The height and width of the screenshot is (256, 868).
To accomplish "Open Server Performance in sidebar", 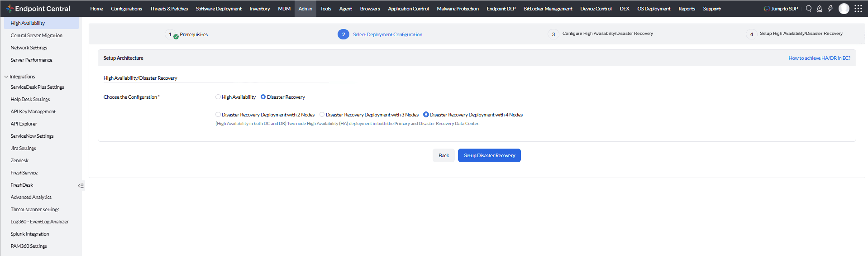I will coord(31,60).
